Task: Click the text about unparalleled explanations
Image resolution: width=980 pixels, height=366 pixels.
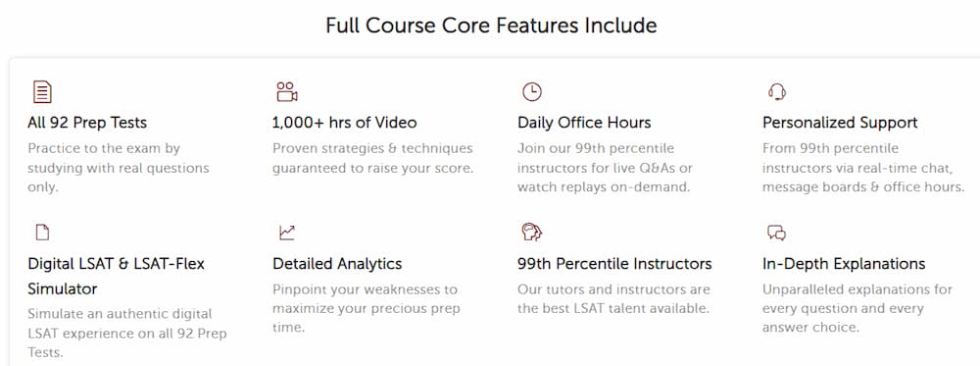Action: pos(857,308)
